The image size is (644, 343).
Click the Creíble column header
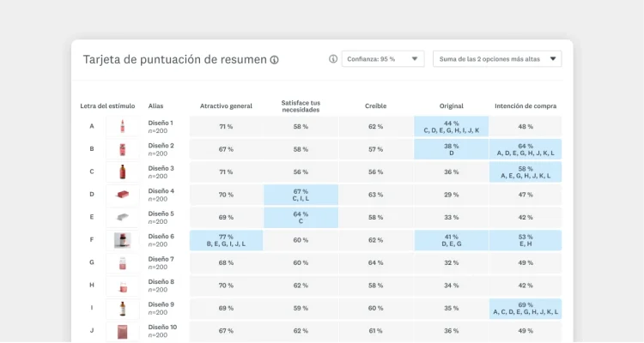pos(375,106)
